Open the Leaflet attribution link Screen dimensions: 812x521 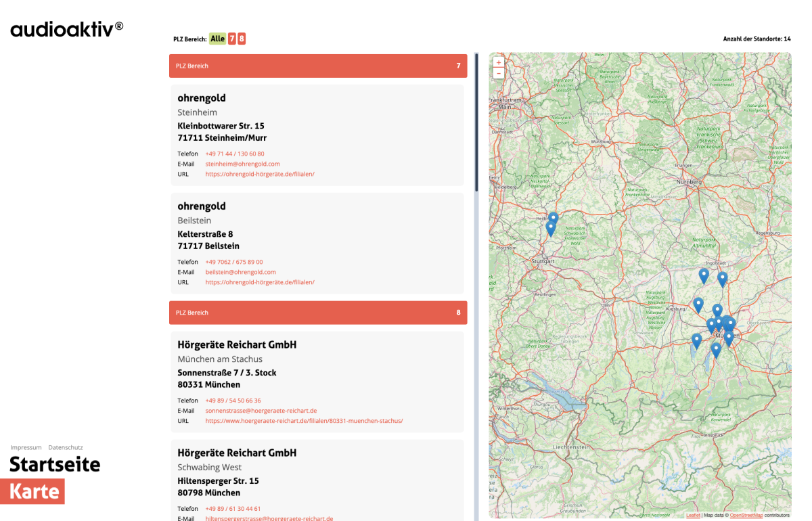693,516
